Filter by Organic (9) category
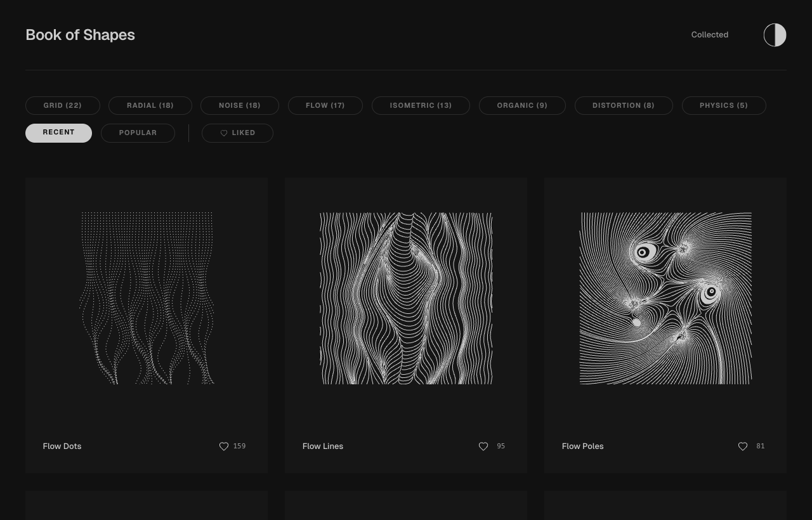 coord(522,105)
